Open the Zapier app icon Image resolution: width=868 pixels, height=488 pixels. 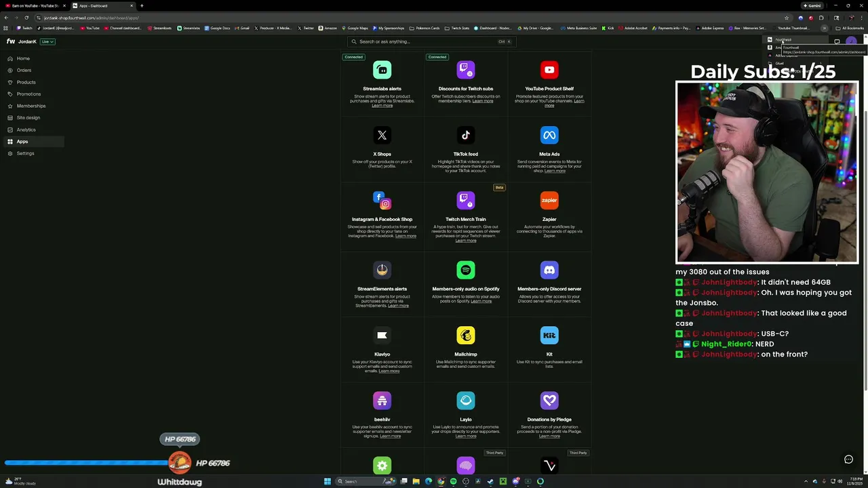click(549, 200)
